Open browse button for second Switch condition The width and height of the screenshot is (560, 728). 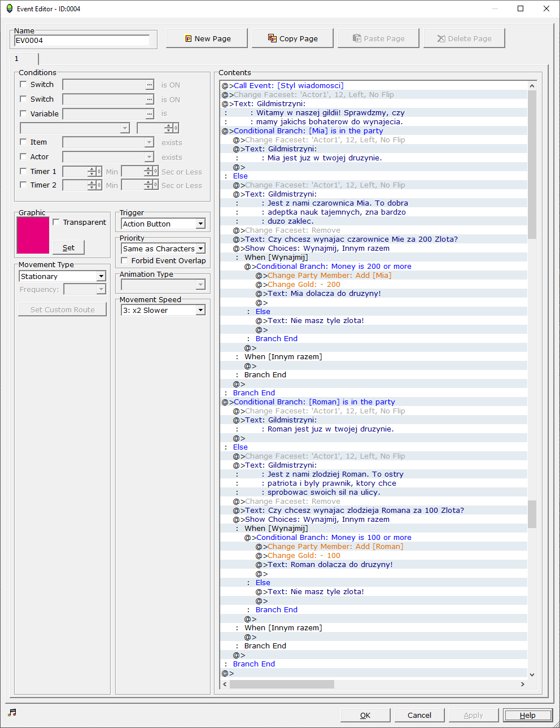149,99
